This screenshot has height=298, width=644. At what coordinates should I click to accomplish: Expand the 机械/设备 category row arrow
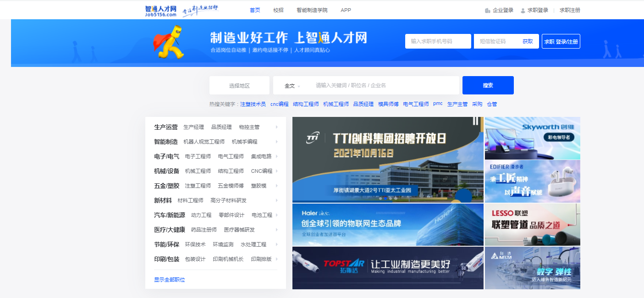click(277, 171)
